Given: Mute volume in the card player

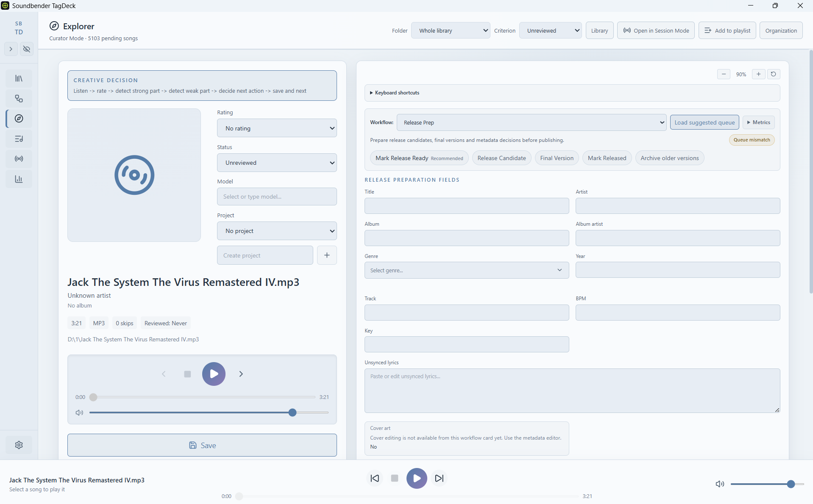Looking at the screenshot, I should [x=79, y=413].
